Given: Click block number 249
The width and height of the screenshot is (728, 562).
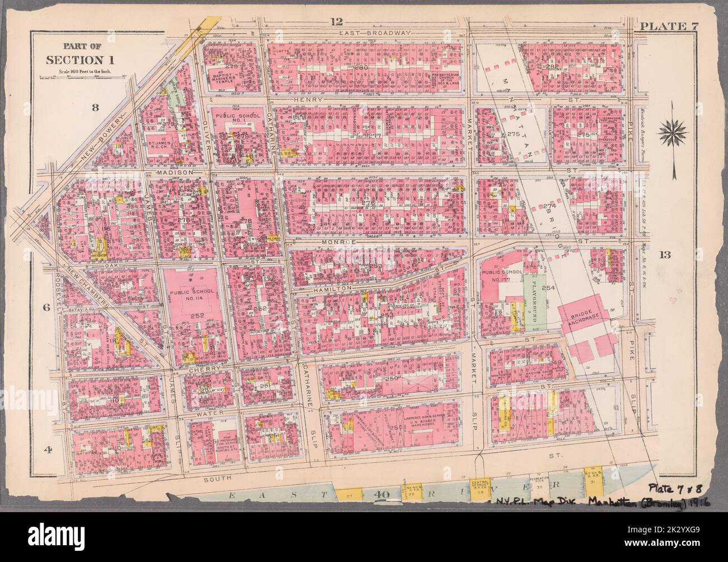Looking at the screenshot, I should [556, 363].
